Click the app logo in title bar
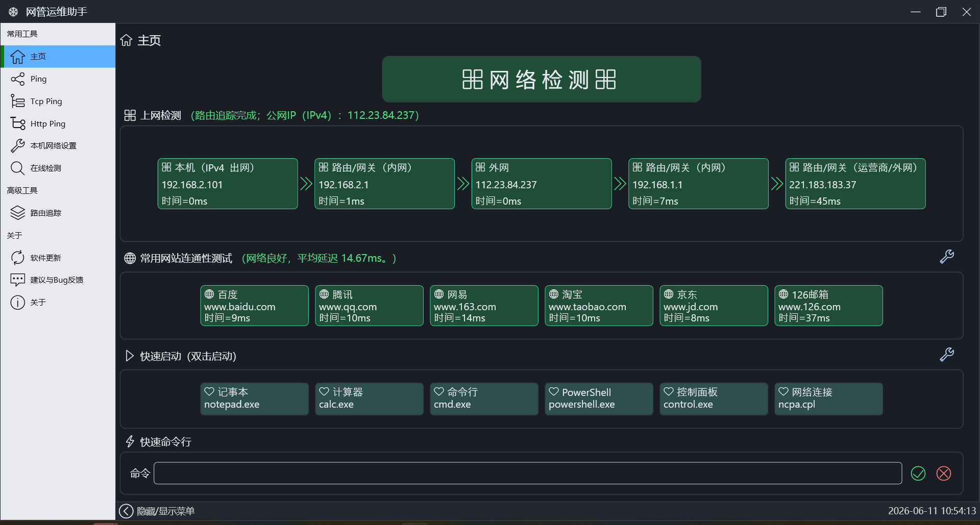 pyautogui.click(x=13, y=11)
